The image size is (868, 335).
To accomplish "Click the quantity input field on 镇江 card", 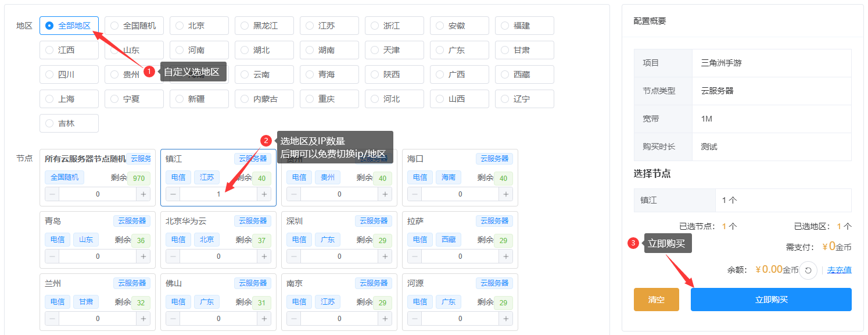I will pyautogui.click(x=218, y=194).
